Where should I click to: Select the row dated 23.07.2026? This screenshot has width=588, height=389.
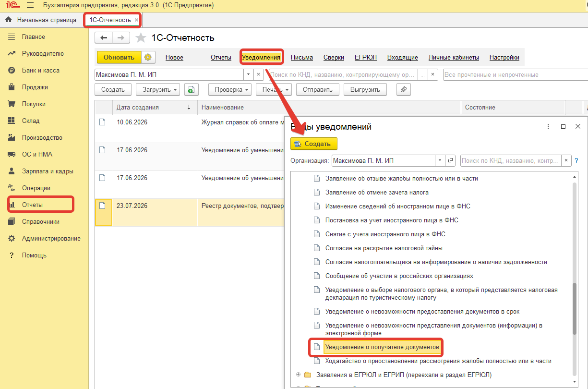190,212
